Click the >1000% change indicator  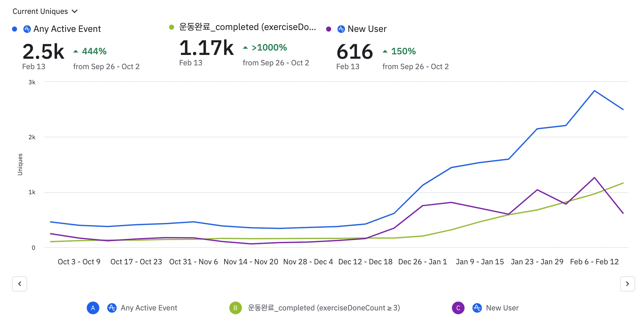pos(269,48)
